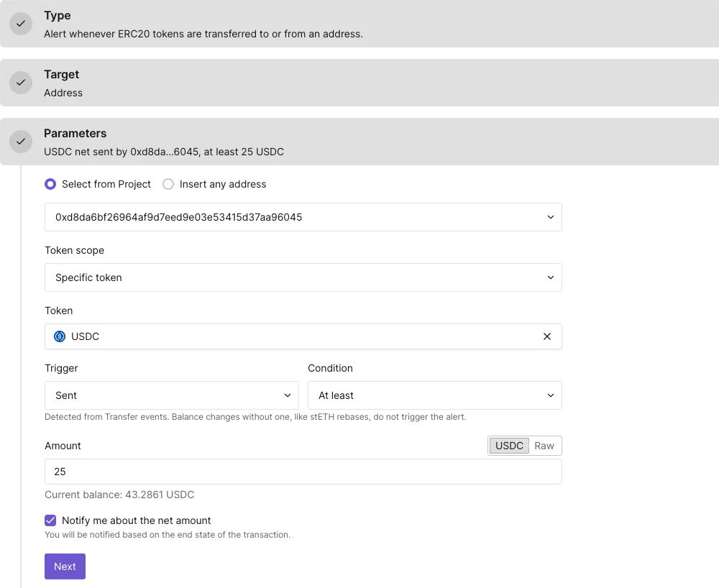Click 'Current balance: 43.2861 USDC' text
This screenshot has height=588, width=719.
coord(119,495)
